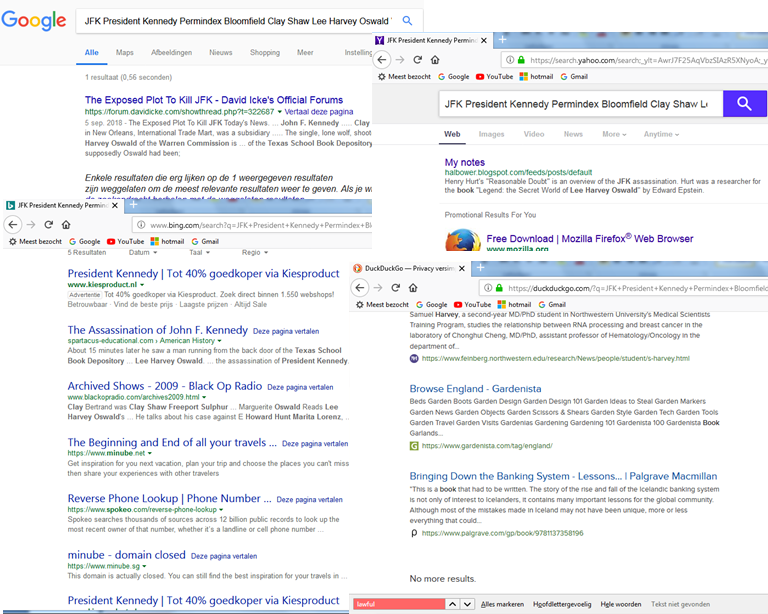Open a new tab beside the DuckDuckGo tab
Image resolution: width=768 pixels, height=614 pixels.
[x=480, y=267]
